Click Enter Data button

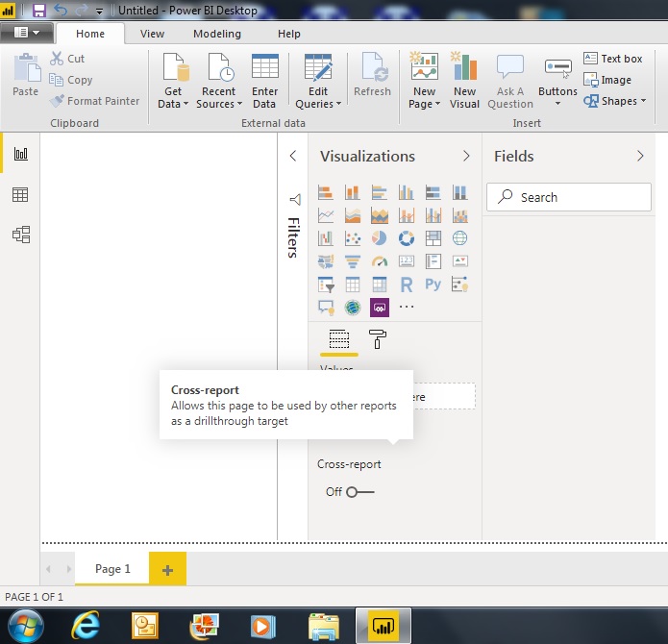(x=264, y=81)
